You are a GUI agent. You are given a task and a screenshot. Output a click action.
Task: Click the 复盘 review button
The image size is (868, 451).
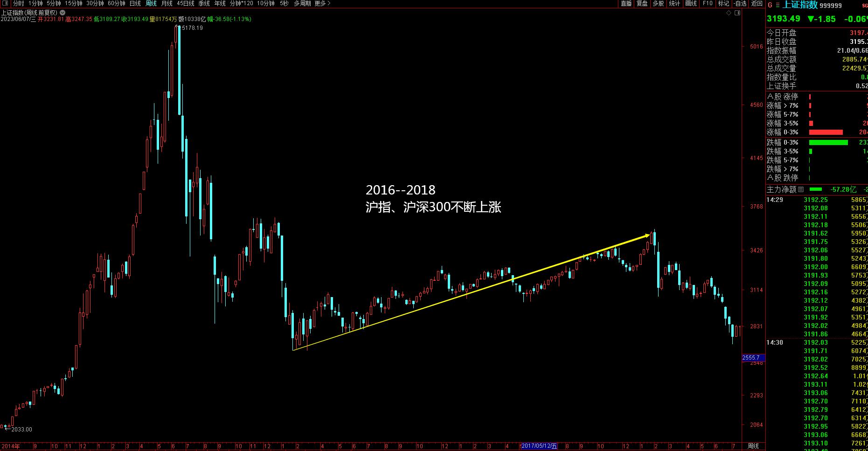[642, 3]
